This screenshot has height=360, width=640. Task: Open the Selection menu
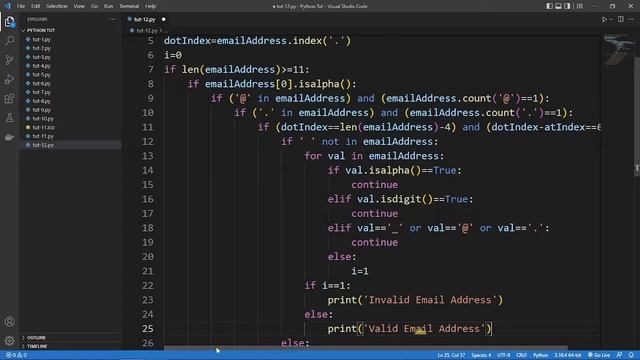click(57, 6)
